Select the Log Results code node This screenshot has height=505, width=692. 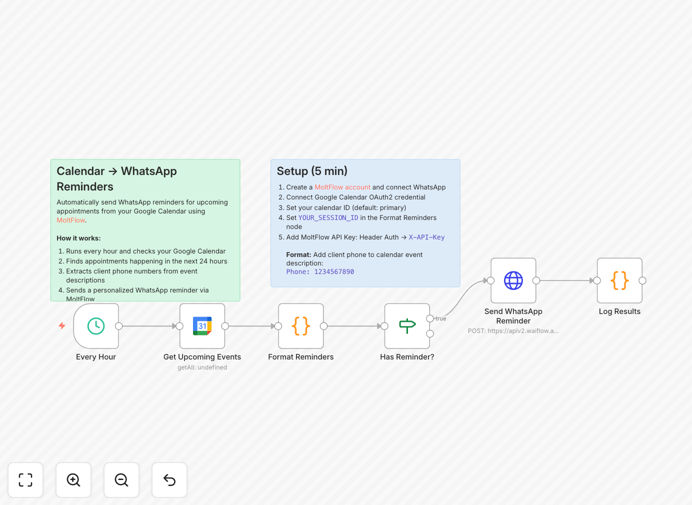tap(620, 281)
